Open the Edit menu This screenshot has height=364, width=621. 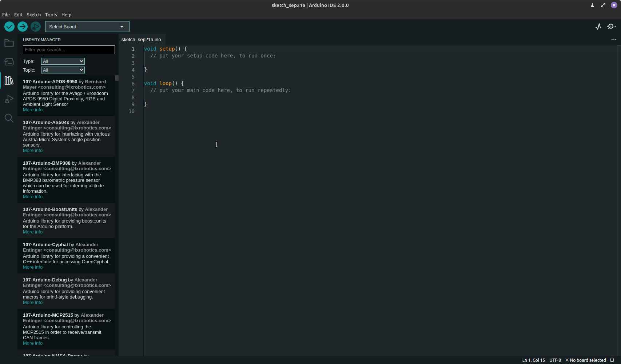pos(18,15)
